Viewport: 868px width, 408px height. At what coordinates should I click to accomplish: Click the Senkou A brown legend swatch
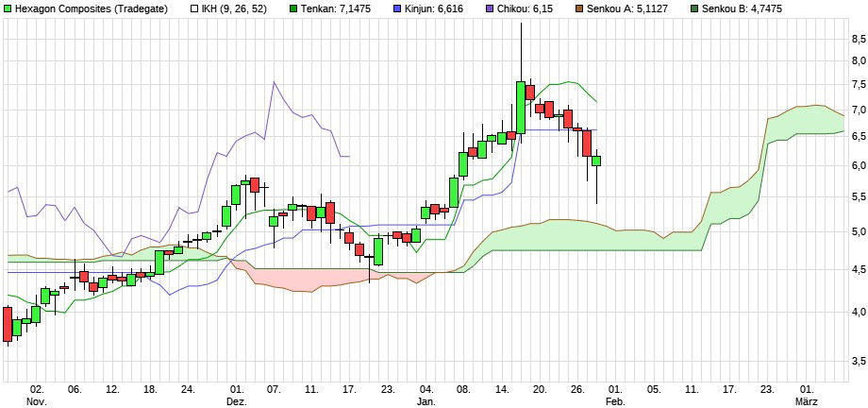coord(578,8)
